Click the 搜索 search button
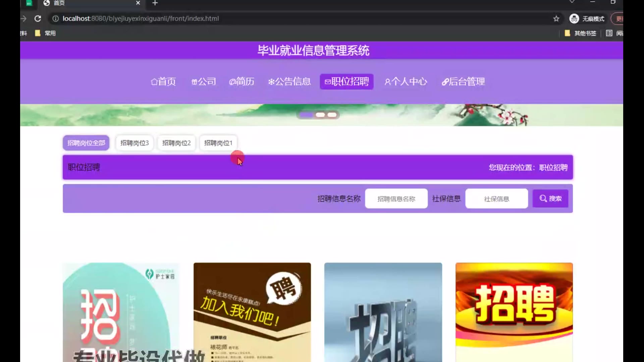Image resolution: width=644 pixels, height=362 pixels. 550,198
